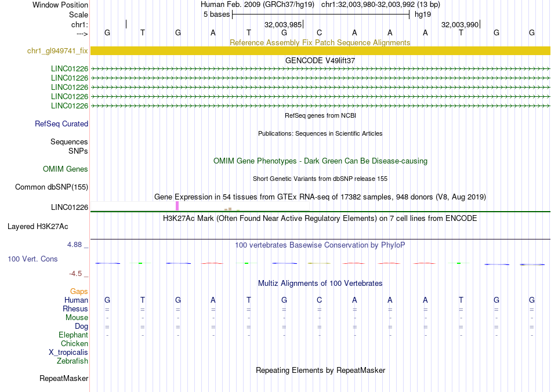
Task: Select the Chicken species label
Action: (74, 343)
